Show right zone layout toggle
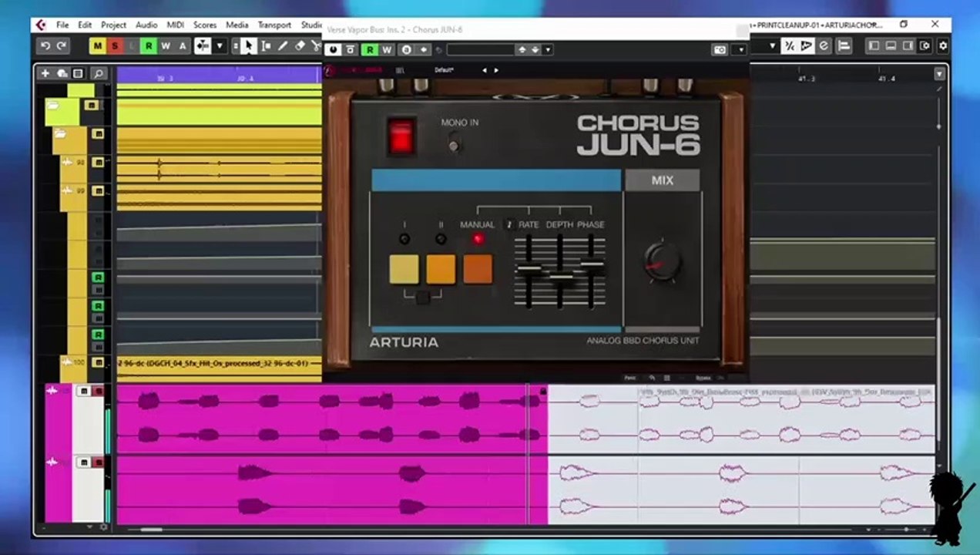 tap(908, 46)
